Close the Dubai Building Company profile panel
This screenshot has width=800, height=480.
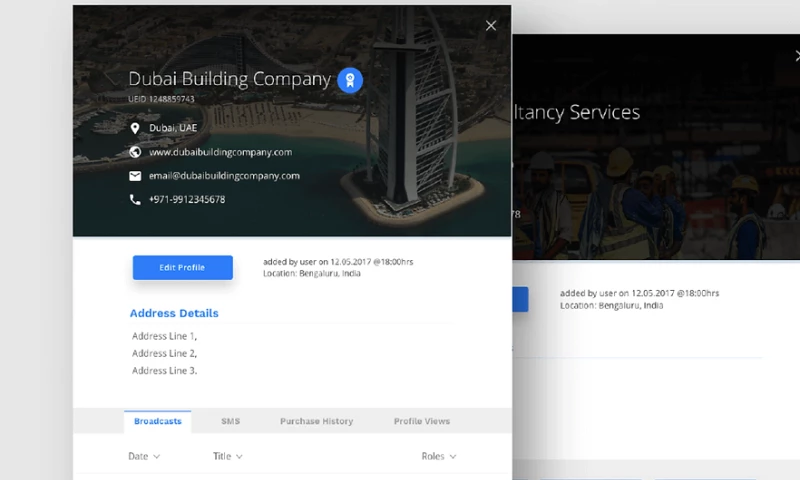(x=490, y=26)
